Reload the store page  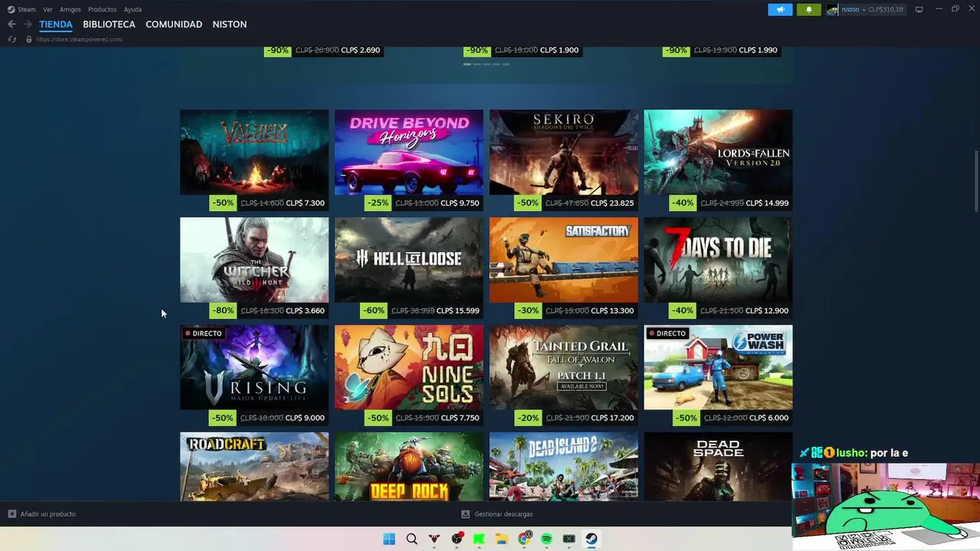[11, 39]
